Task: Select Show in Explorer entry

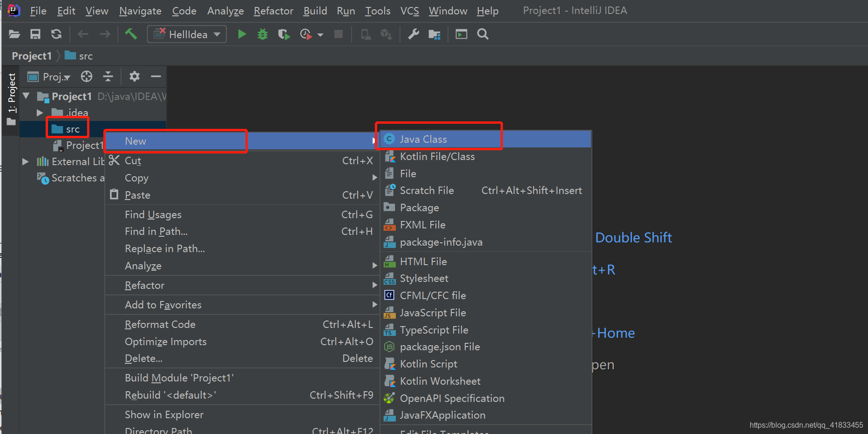Action: 241,414
